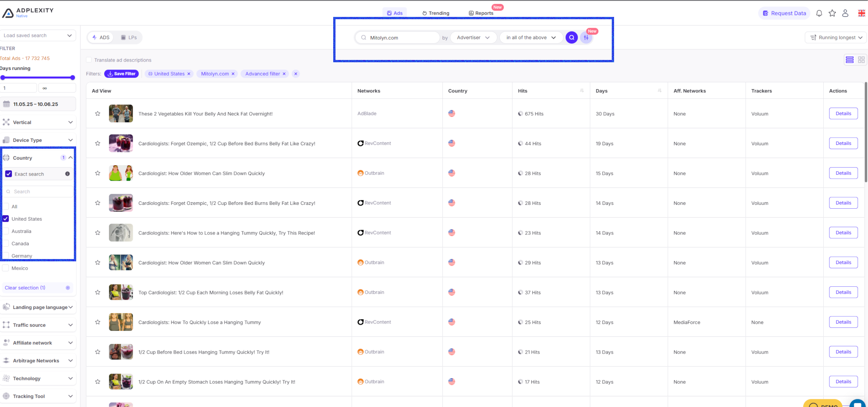This screenshot has width=868, height=407.
Task: Click the Request Data button
Action: [784, 13]
